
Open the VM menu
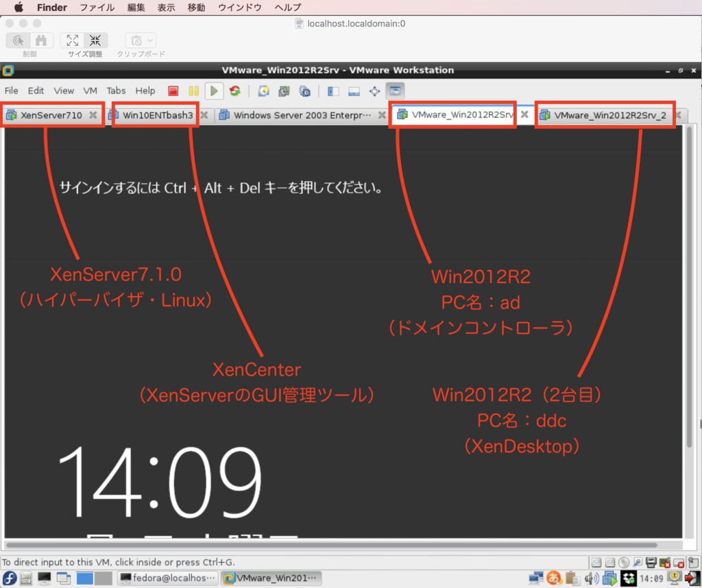tap(90, 91)
